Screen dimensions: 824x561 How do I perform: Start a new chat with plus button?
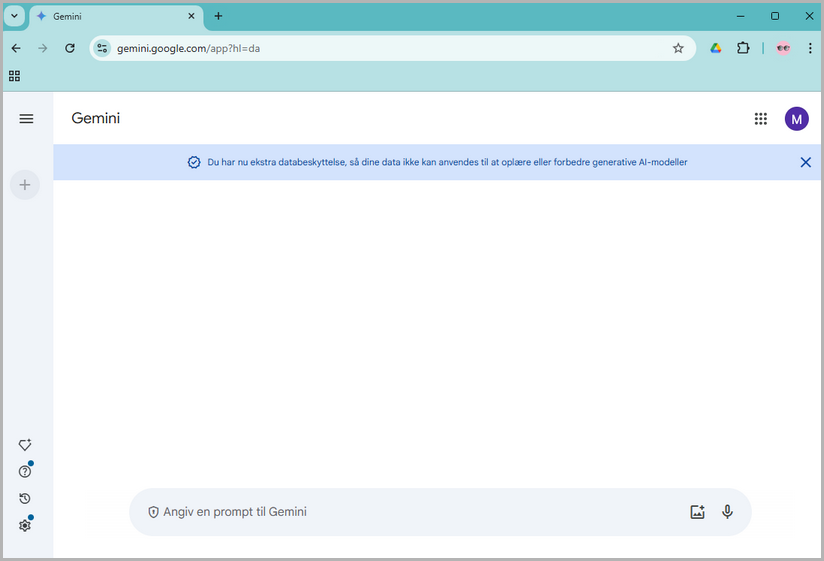click(x=25, y=185)
